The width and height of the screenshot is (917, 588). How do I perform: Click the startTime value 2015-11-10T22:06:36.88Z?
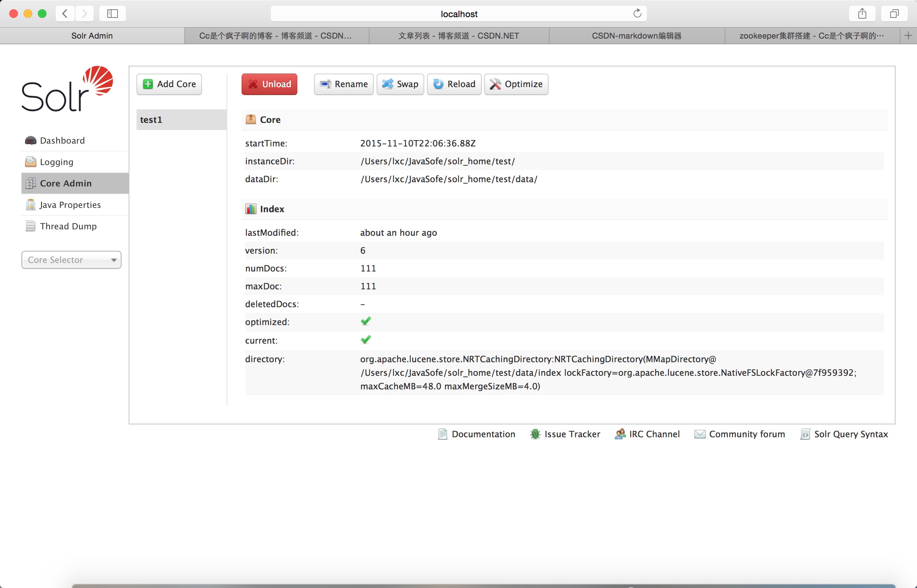point(418,143)
